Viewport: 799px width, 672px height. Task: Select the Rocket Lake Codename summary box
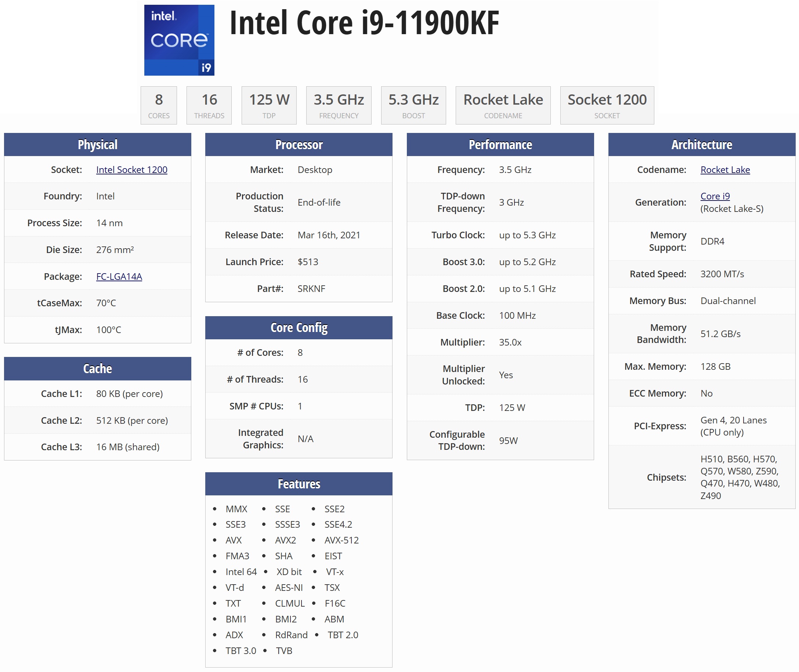(x=503, y=105)
